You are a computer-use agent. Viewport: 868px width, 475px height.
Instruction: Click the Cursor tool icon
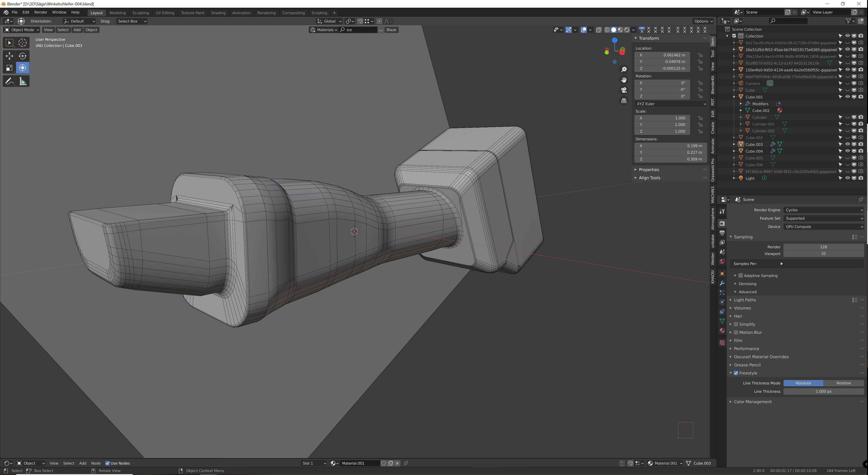point(23,43)
